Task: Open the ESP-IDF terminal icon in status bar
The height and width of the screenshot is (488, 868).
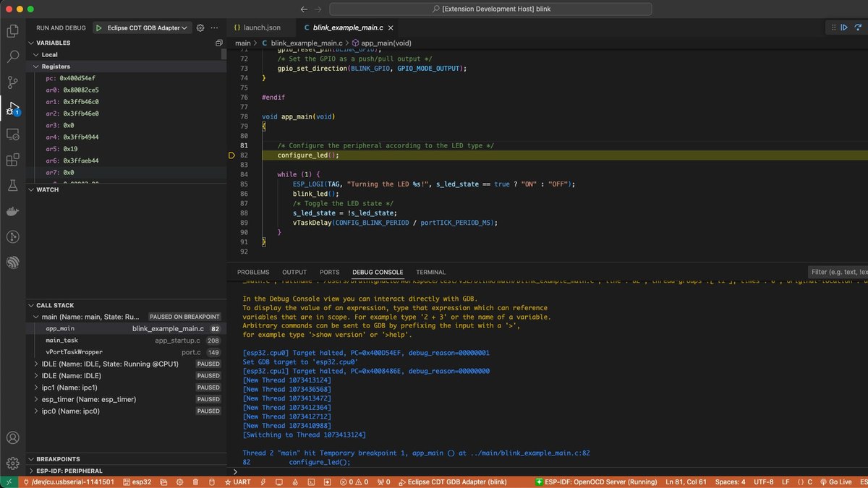Action: (x=311, y=481)
